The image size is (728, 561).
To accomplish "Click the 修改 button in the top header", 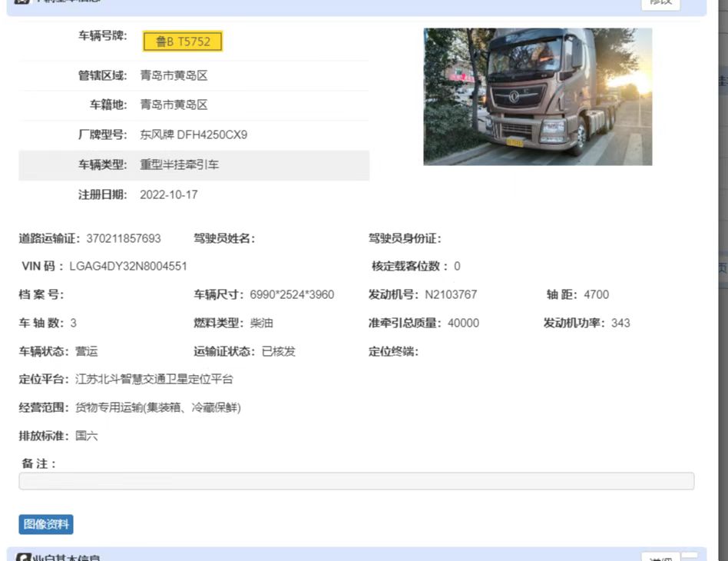I will (x=660, y=2).
